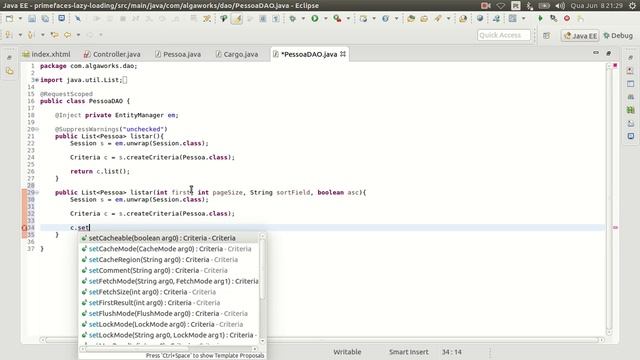Expand the External Tools dropdown arrow
Image resolution: width=640 pixels, height=360 pixels.
pyautogui.click(x=348, y=18)
